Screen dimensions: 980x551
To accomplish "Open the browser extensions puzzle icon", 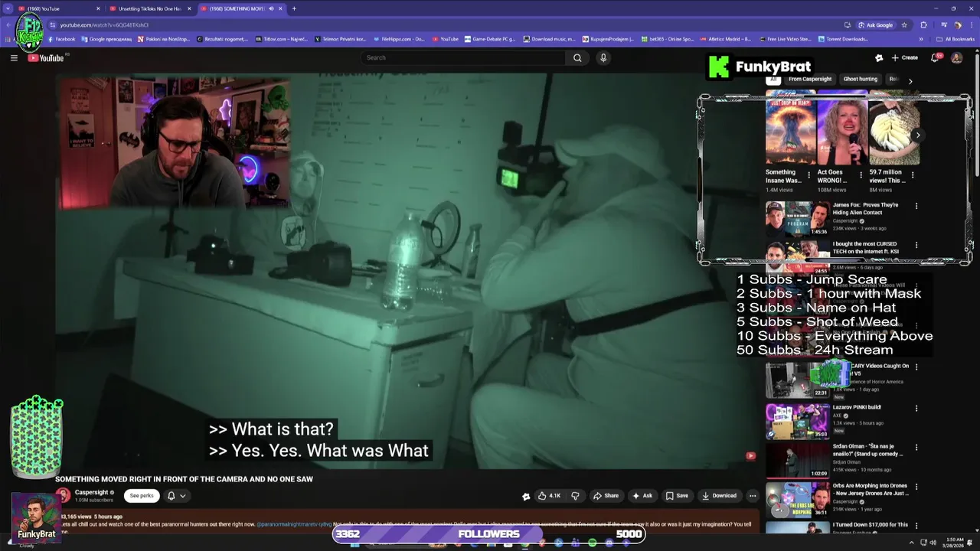I will (923, 24).
